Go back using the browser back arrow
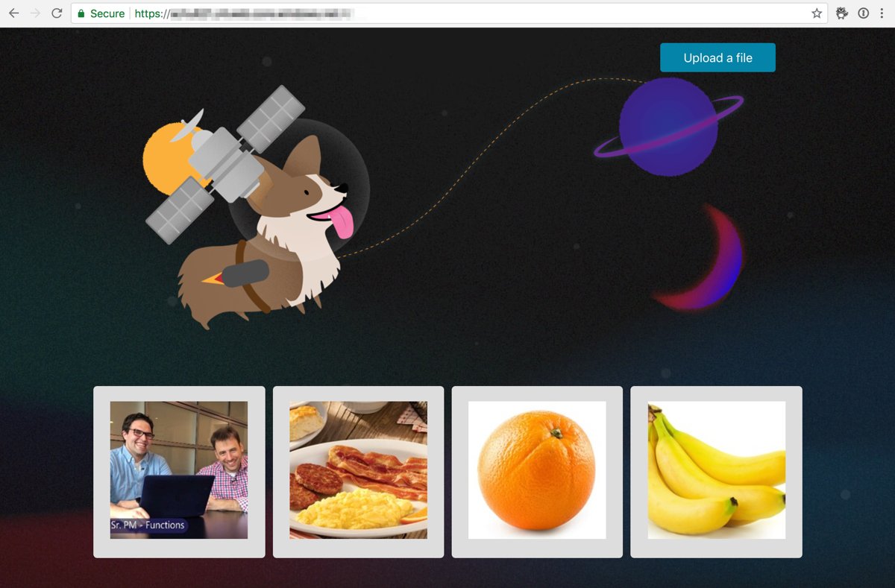The image size is (895, 588). tap(13, 13)
